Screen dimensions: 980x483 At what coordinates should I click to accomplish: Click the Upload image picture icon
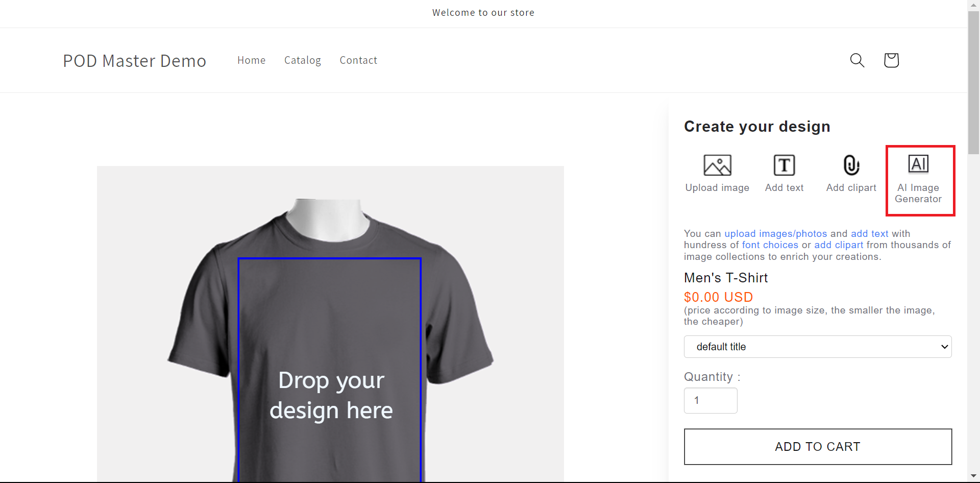point(717,165)
